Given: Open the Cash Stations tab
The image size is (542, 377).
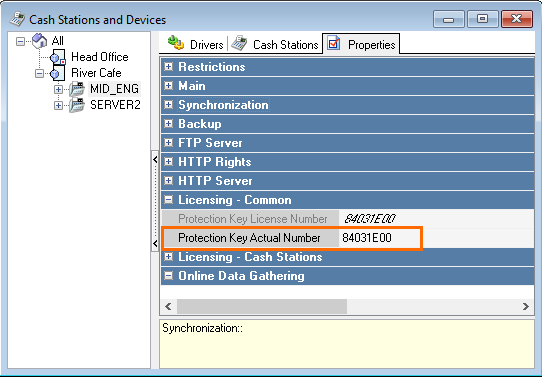Looking at the screenshot, I should click(x=275, y=44).
